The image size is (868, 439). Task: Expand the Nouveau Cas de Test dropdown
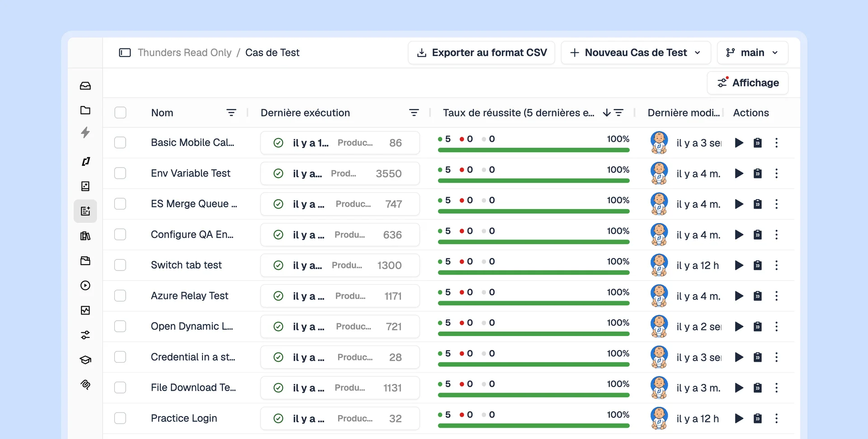coord(698,53)
